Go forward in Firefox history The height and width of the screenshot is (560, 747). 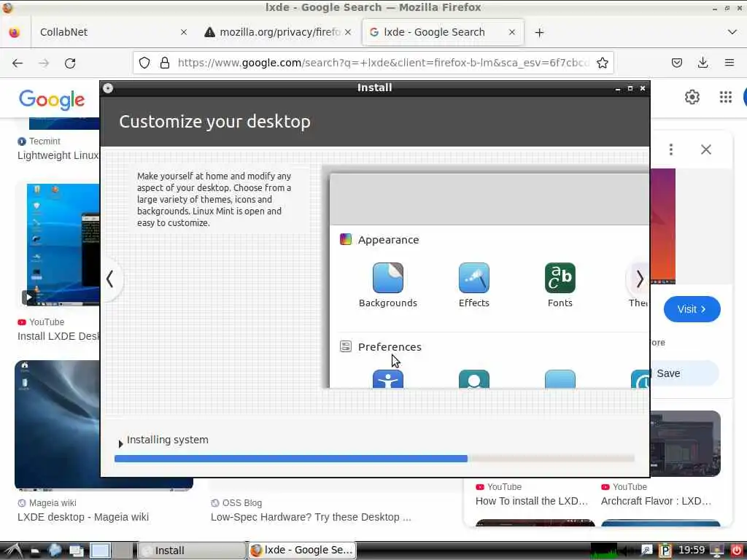44,63
